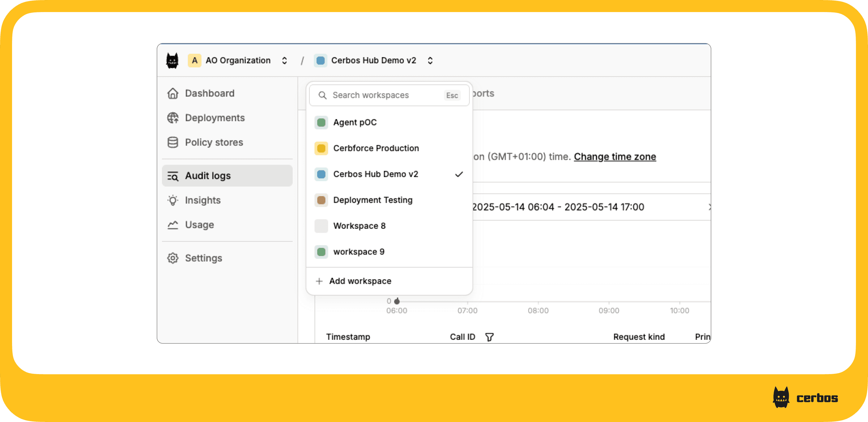The height and width of the screenshot is (422, 868).
Task: Select workspace 9 entry
Action: coord(389,252)
